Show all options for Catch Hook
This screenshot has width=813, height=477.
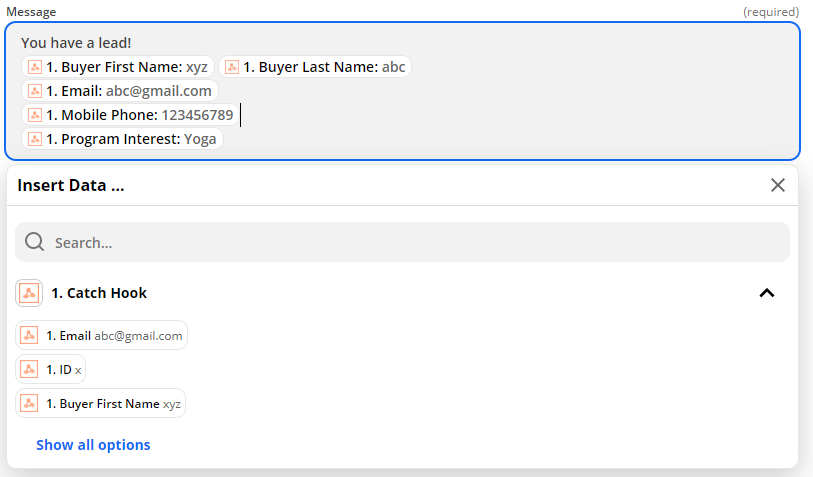[93, 445]
